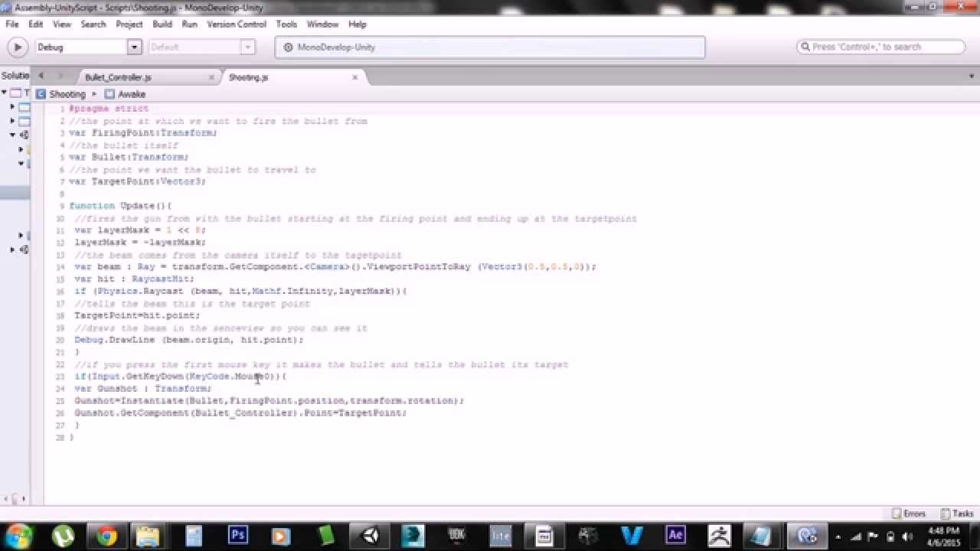Open the document tabs list dropdown arrow
980x551 pixels.
tap(972, 77)
